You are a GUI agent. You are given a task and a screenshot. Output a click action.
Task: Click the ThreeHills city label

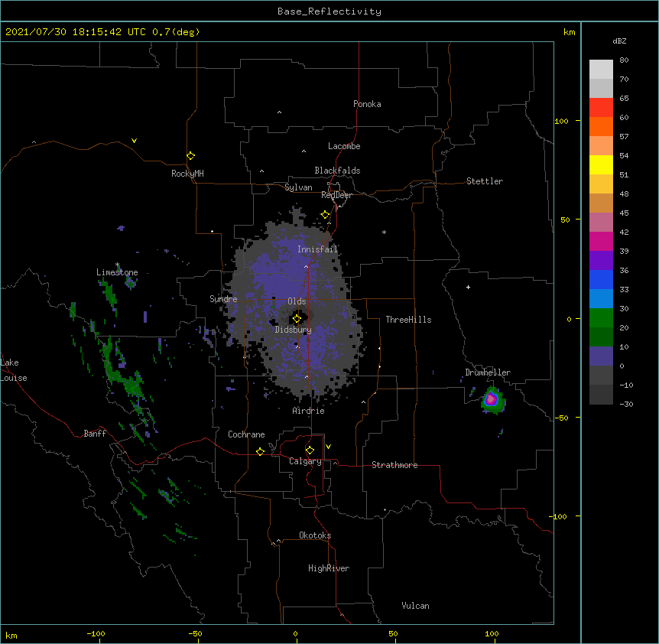408,320
